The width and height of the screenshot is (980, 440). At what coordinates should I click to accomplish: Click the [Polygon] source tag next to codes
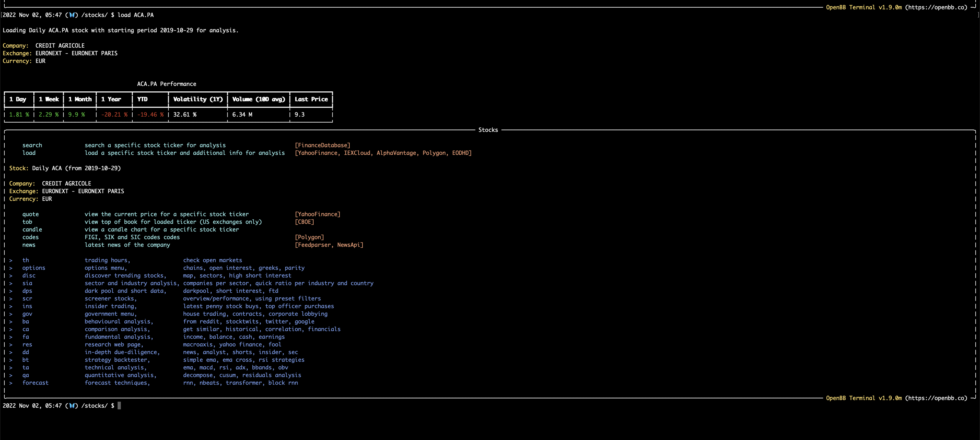click(310, 237)
